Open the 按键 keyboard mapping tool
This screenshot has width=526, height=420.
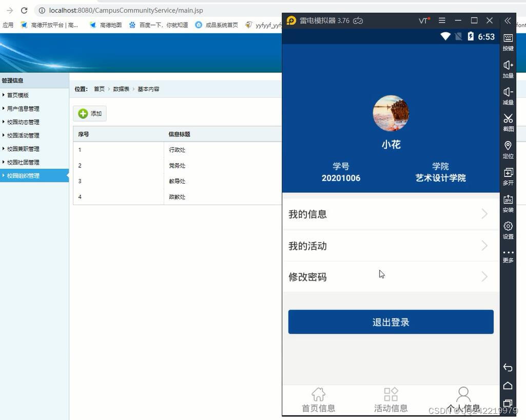(508, 42)
